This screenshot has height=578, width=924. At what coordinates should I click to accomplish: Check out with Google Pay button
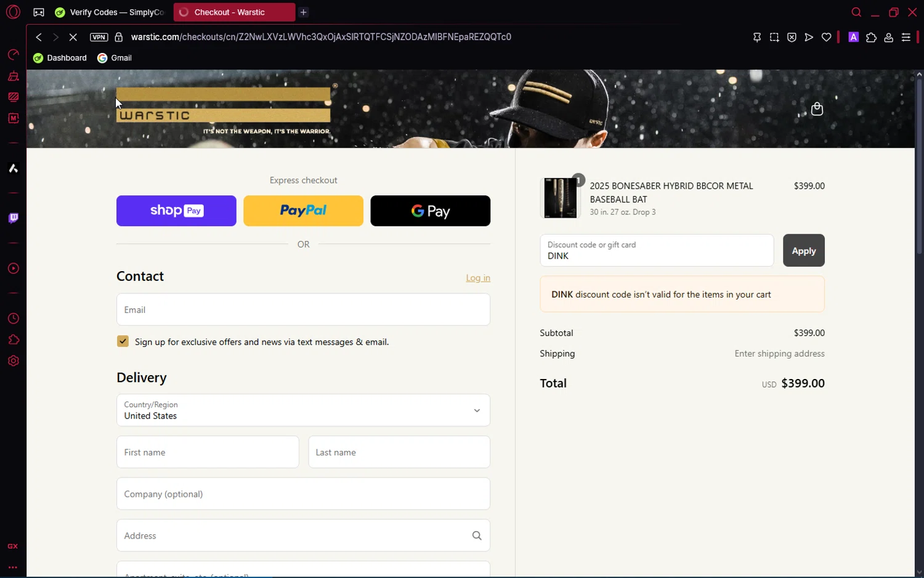(431, 211)
